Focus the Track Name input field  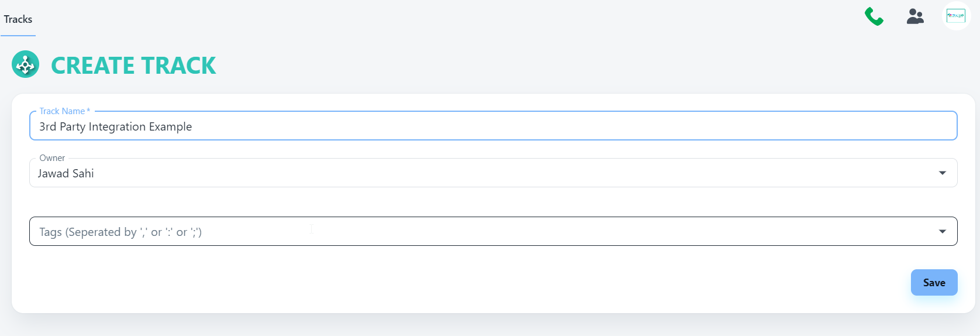click(527, 126)
